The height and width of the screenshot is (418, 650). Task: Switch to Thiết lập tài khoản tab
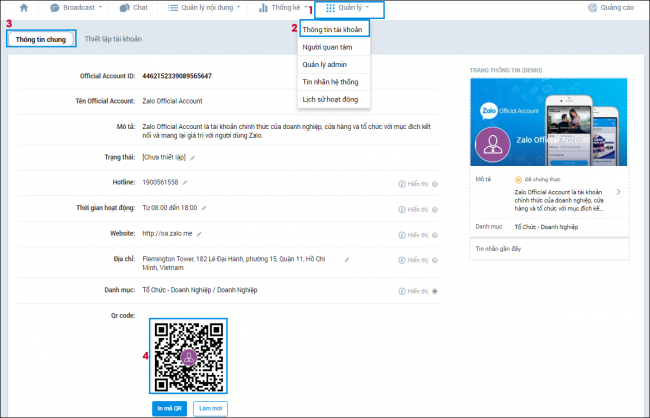113,39
